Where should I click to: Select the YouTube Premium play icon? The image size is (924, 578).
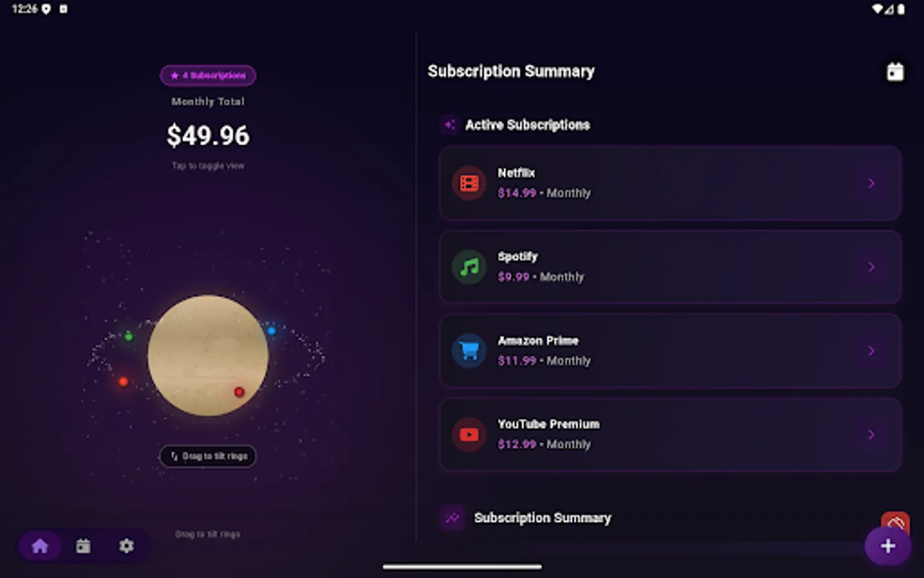(x=468, y=435)
